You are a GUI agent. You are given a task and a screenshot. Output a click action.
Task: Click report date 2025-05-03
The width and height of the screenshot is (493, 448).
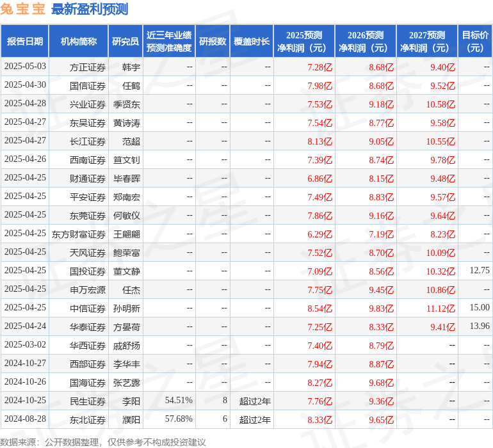point(25,67)
